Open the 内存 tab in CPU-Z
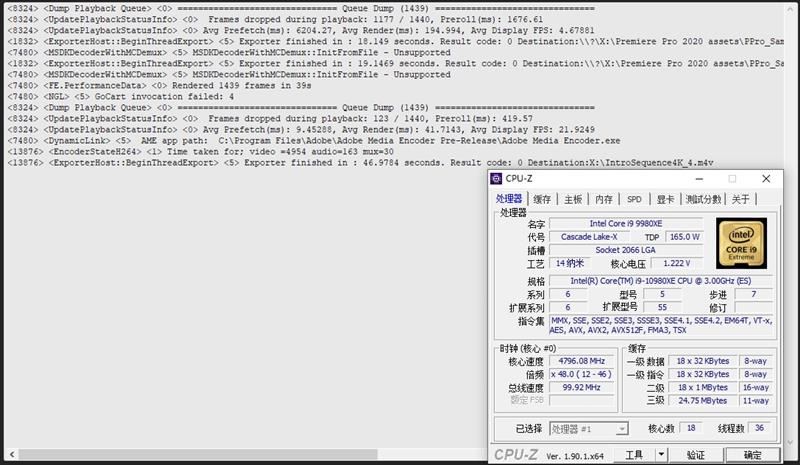 pyautogui.click(x=604, y=199)
